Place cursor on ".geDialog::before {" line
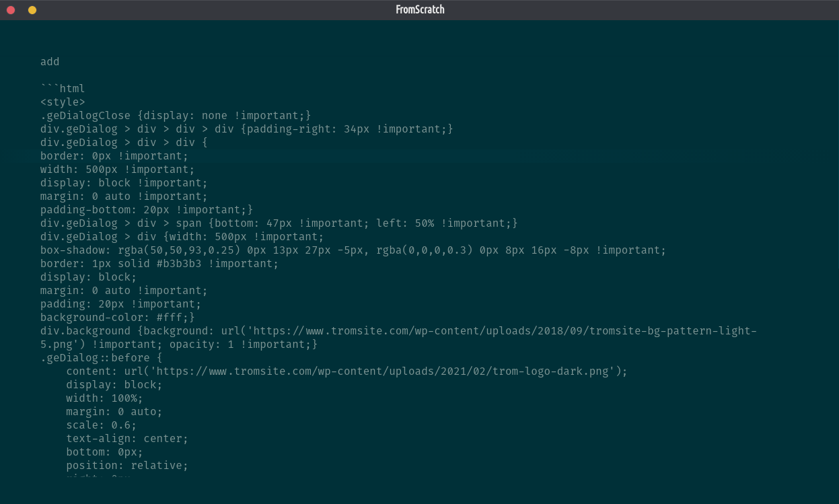This screenshot has height=504, width=839. pyautogui.click(x=101, y=358)
